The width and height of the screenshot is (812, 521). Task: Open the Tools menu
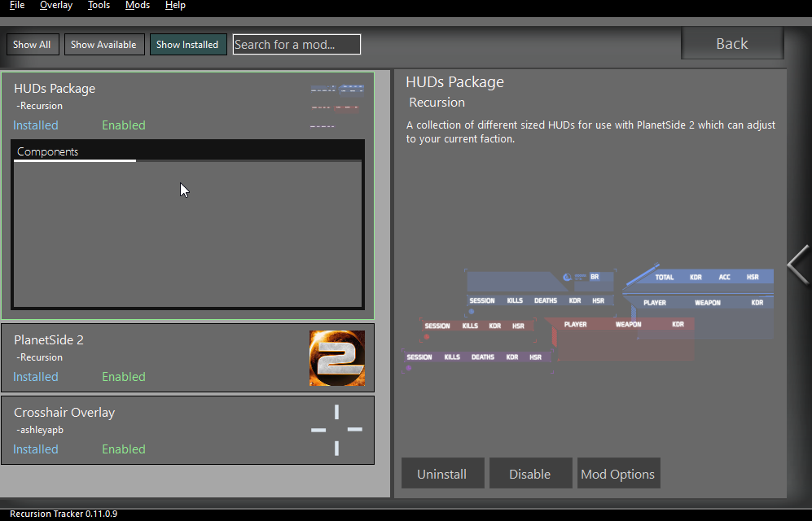[99, 6]
